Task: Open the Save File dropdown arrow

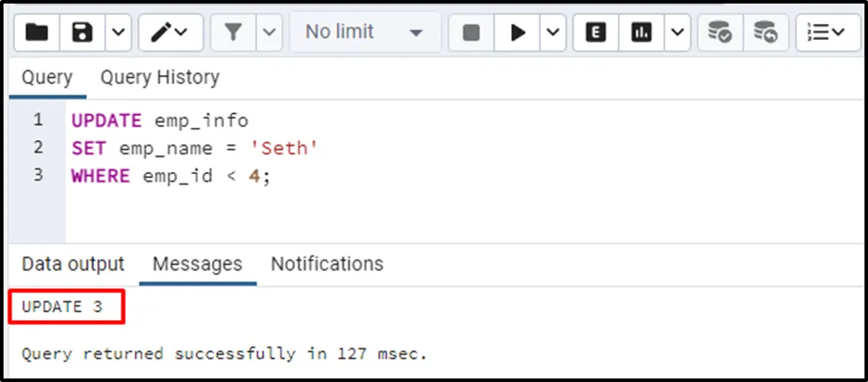Action: 118,33
